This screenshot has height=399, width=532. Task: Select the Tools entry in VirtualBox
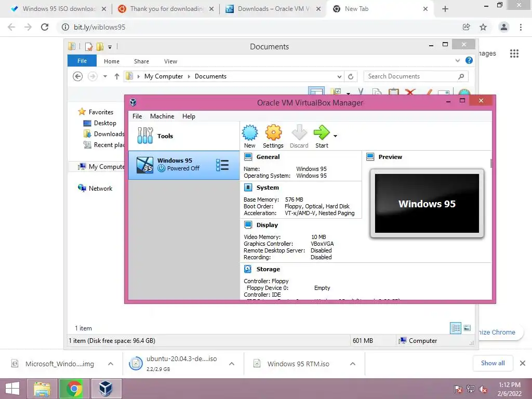point(183,136)
